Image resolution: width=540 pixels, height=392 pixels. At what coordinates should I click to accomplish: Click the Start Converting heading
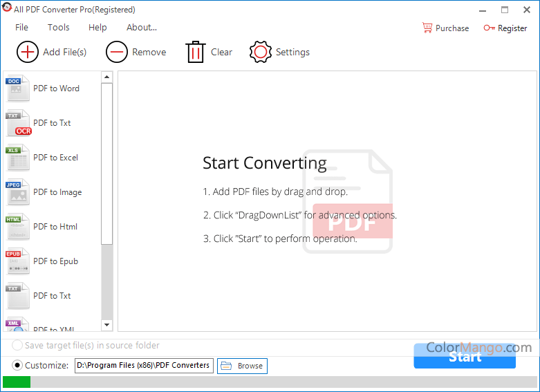point(265,163)
